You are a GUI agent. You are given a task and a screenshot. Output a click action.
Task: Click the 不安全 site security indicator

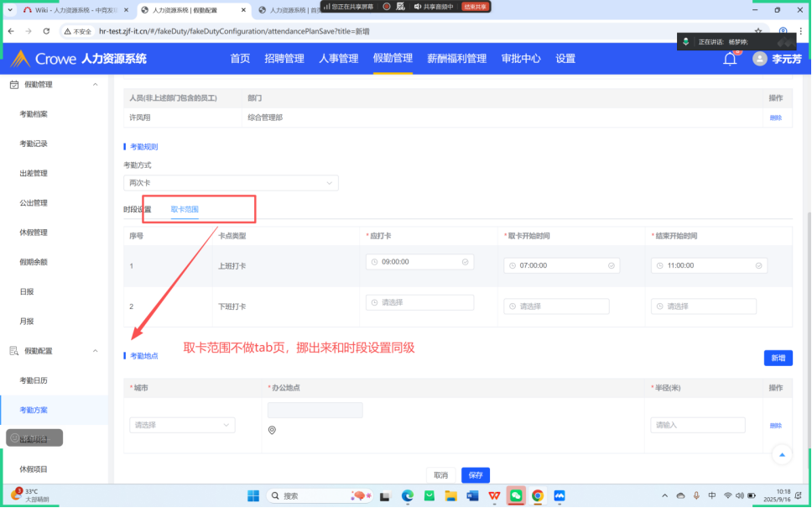[78, 31]
